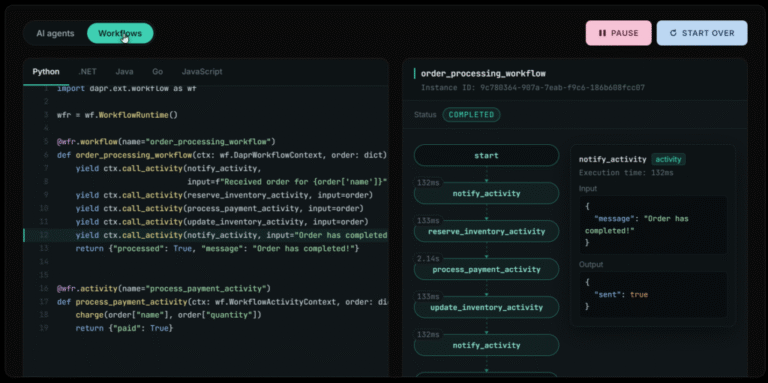Switch to the AI agents toggle option

[55, 33]
